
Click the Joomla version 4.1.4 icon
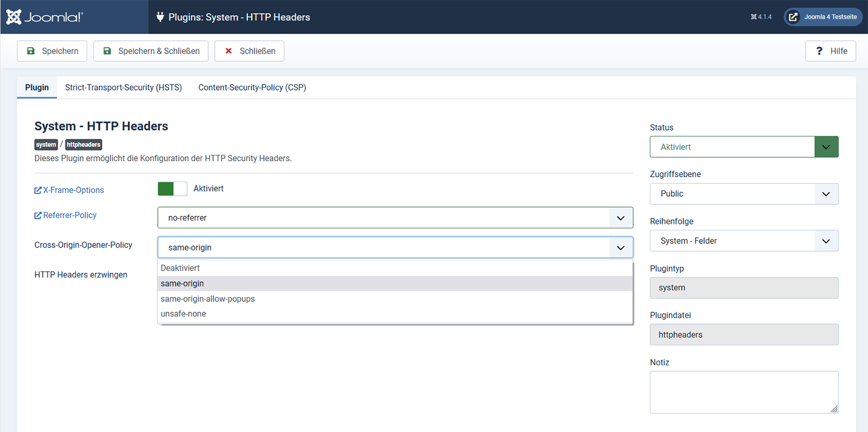tap(754, 17)
